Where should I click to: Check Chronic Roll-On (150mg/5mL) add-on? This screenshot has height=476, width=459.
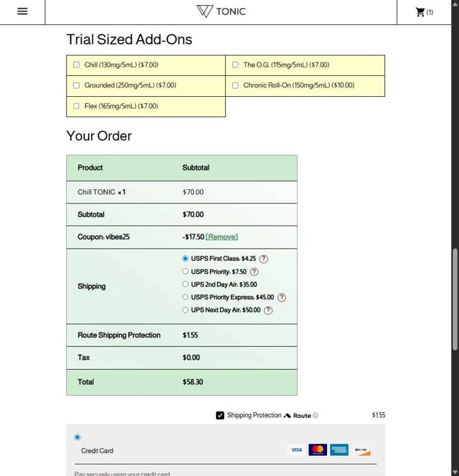[235, 85]
